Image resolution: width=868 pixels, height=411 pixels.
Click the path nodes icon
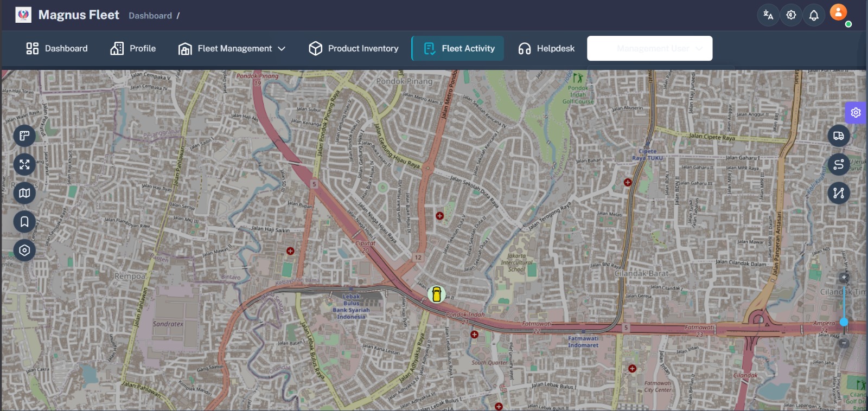click(x=839, y=193)
